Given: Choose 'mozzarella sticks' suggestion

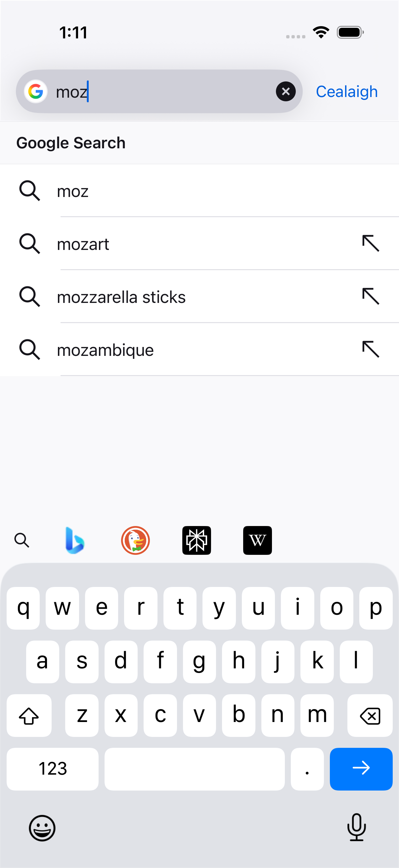Looking at the screenshot, I should click(x=199, y=297).
